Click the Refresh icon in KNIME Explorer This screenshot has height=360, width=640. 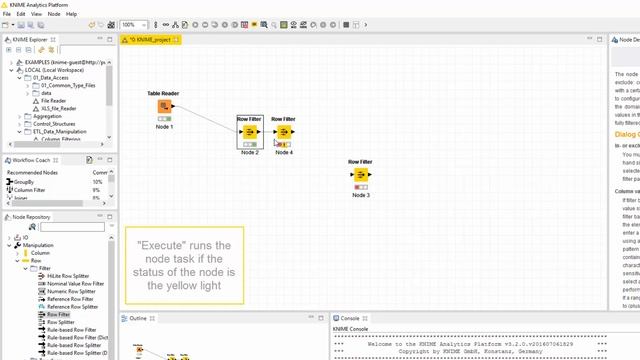[x=51, y=50]
